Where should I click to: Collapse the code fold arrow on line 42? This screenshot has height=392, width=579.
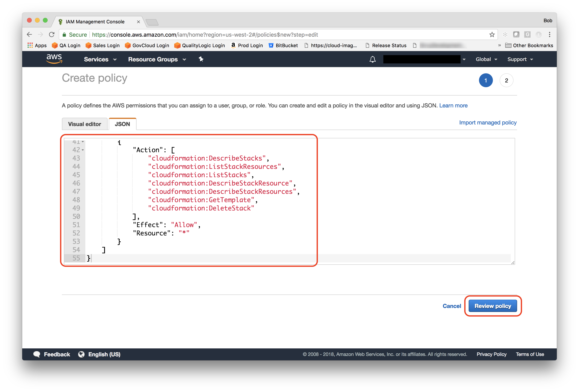83,150
